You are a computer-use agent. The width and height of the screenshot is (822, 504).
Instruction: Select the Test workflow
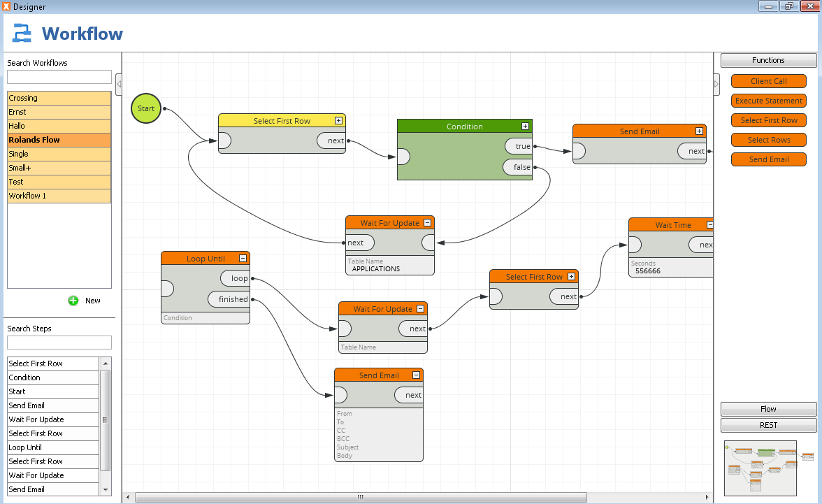pos(59,182)
